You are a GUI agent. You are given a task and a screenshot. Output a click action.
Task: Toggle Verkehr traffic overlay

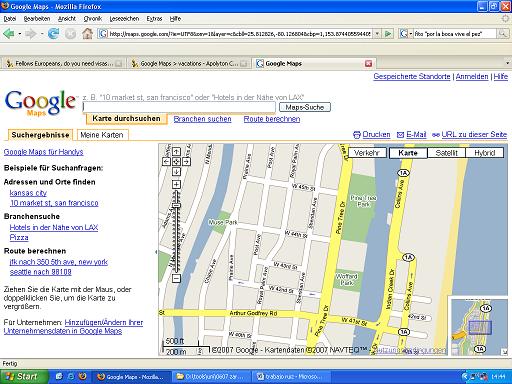click(367, 153)
